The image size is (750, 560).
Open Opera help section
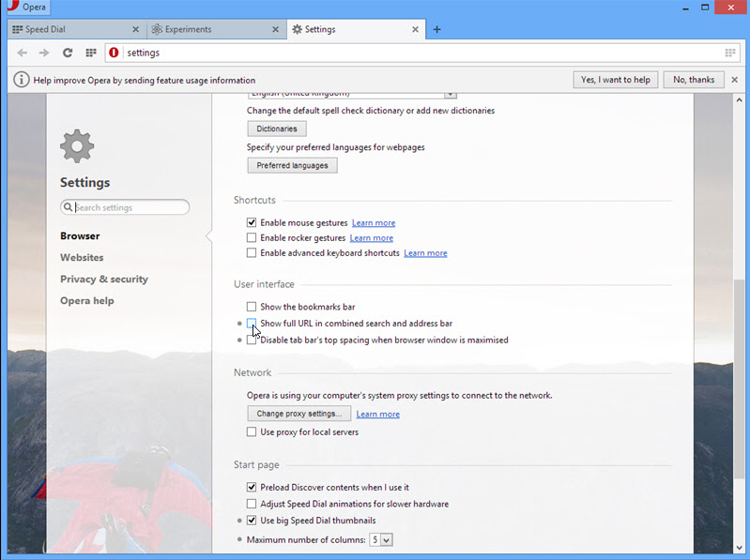87,300
